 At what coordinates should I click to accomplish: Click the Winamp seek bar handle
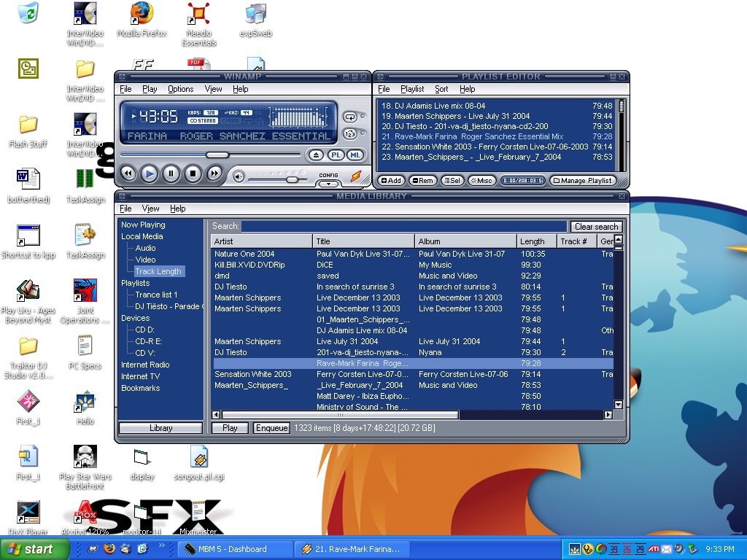(217, 155)
